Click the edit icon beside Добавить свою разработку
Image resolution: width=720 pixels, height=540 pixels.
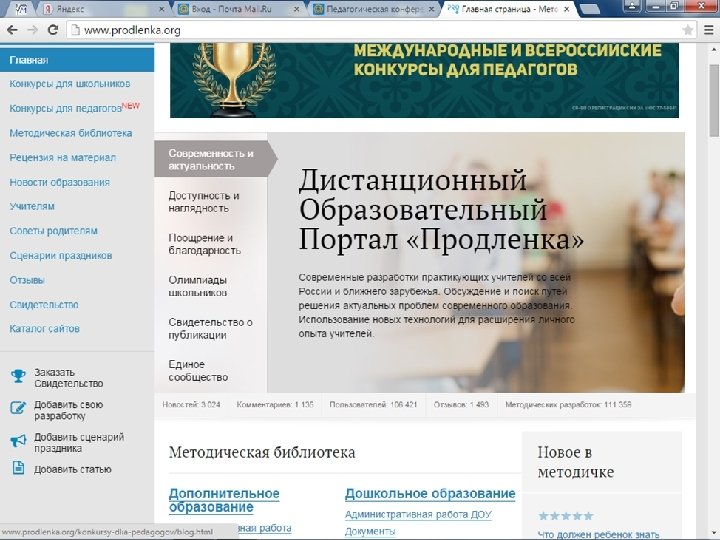[18, 407]
